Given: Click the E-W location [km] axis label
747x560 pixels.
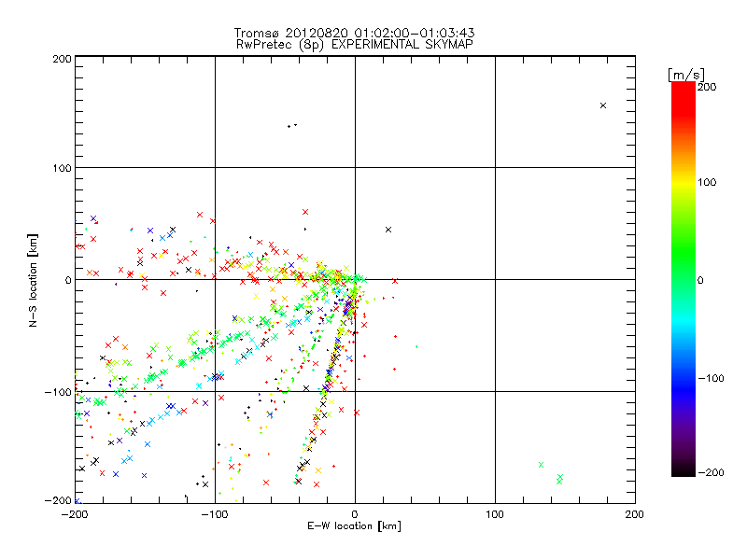Looking at the screenshot, I should (x=355, y=526).
